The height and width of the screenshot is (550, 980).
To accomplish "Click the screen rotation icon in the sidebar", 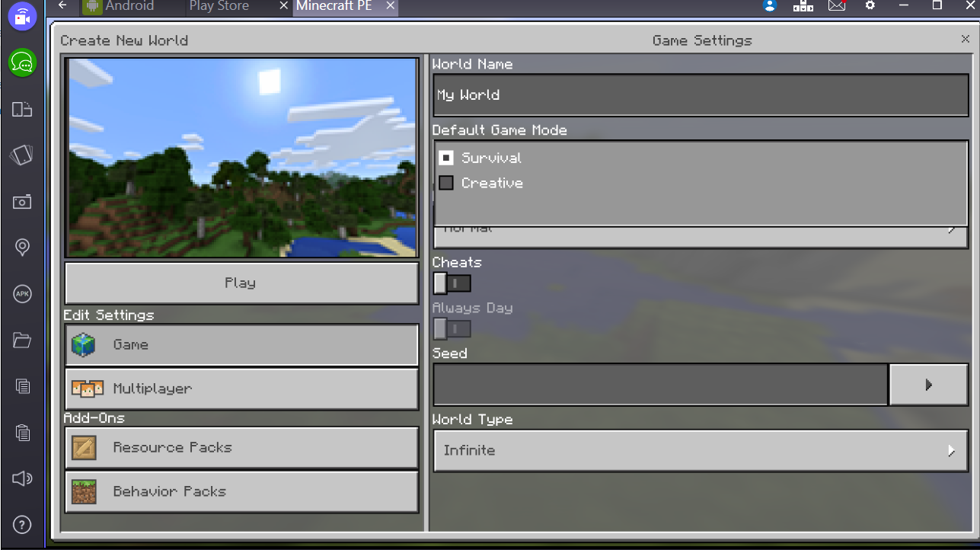I will (22, 109).
